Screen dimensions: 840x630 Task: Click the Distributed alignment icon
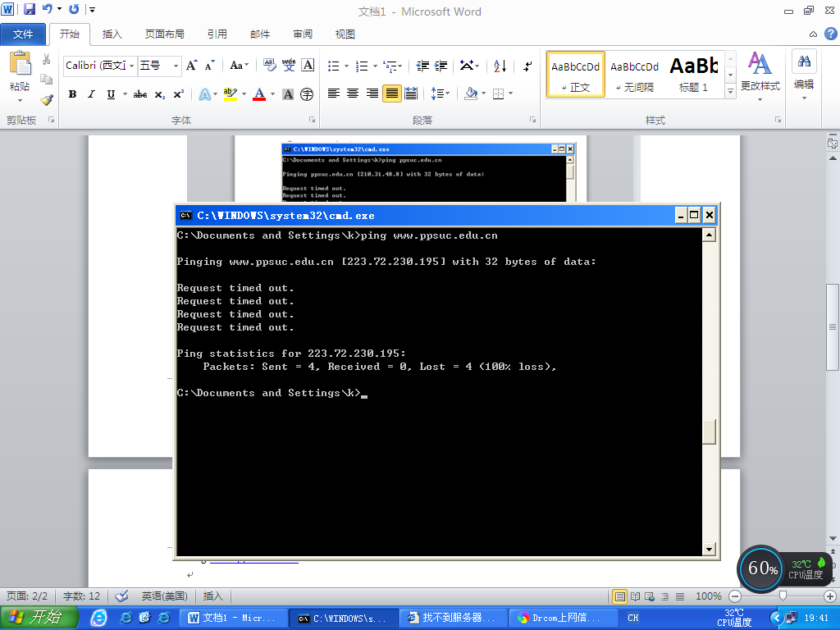pyautogui.click(x=411, y=94)
